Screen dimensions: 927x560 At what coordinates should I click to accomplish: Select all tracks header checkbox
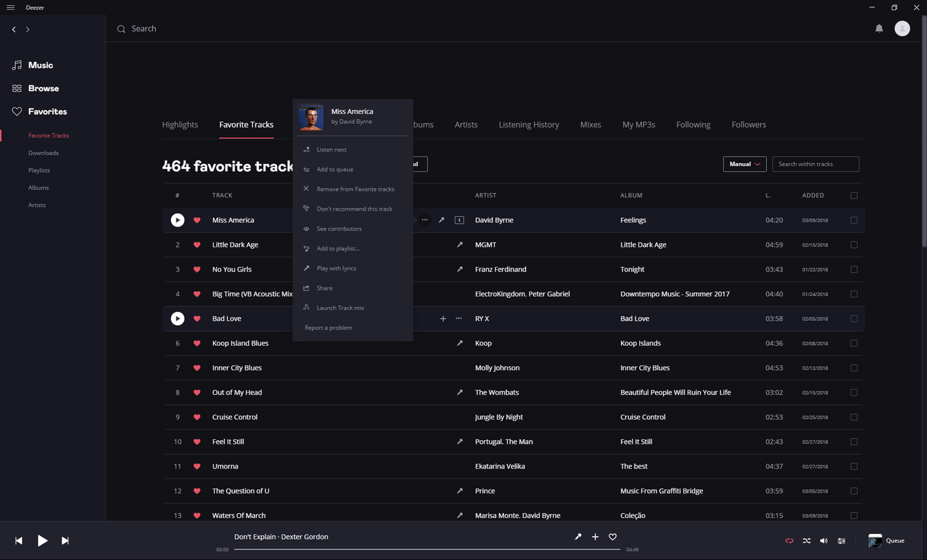(x=854, y=196)
